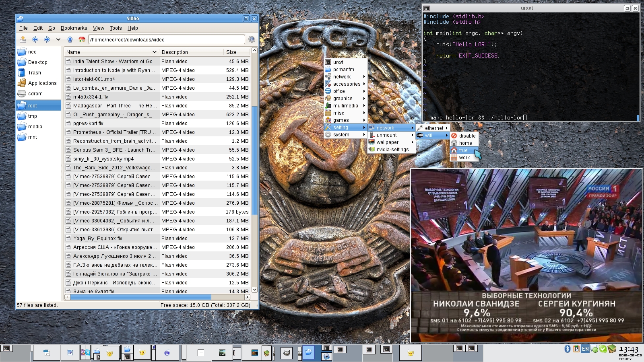The height and width of the screenshot is (362, 644).
Task: Select the root bookmark in side pane
Action: point(39,106)
